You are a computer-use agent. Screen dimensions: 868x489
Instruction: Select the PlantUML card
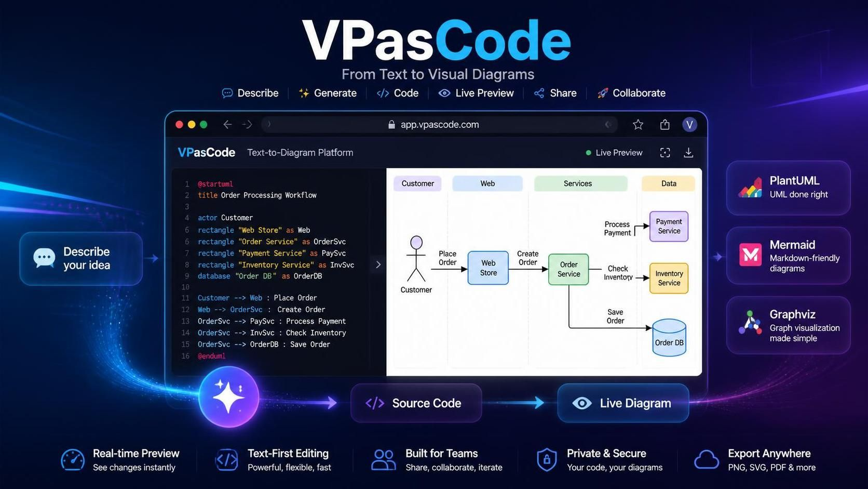coord(788,188)
